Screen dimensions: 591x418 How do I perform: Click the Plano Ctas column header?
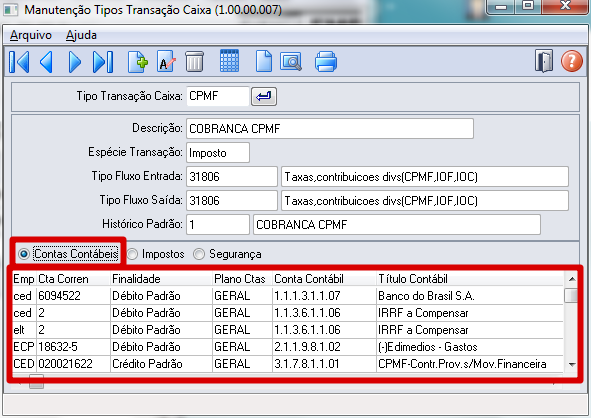click(242, 279)
